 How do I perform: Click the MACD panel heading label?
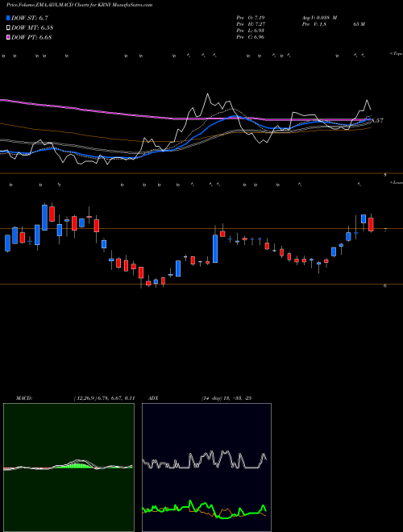pos(23,397)
